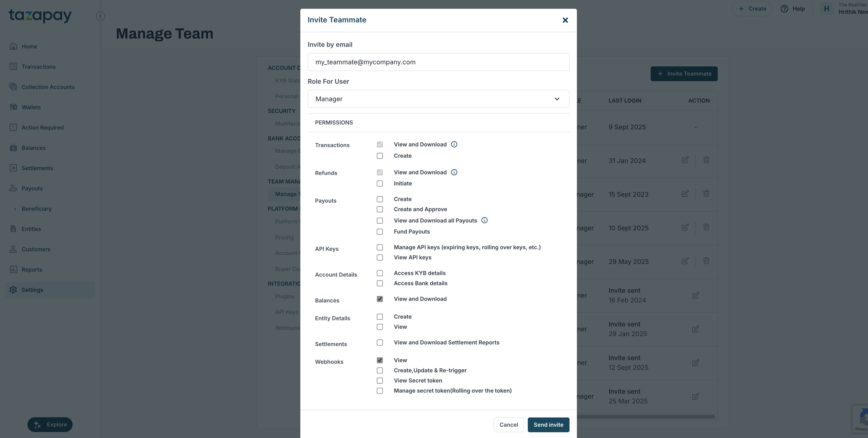868x438 pixels.
Task: Go to Collection Accounts in the sidebar
Action: click(x=48, y=87)
